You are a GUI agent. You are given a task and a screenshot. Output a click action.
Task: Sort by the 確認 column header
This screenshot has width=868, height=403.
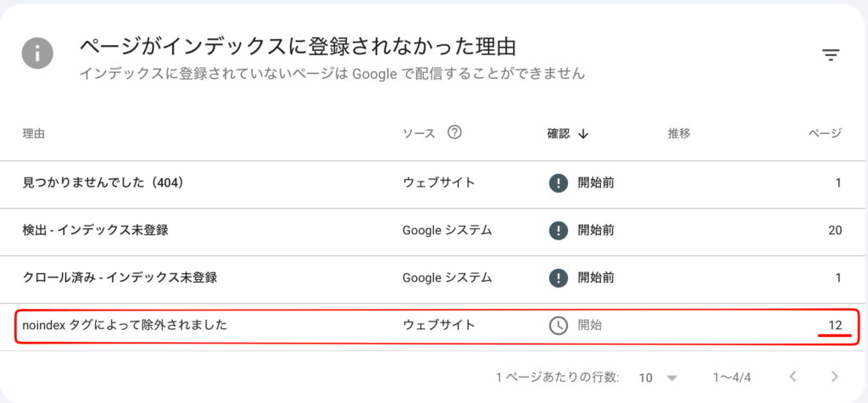coord(558,133)
